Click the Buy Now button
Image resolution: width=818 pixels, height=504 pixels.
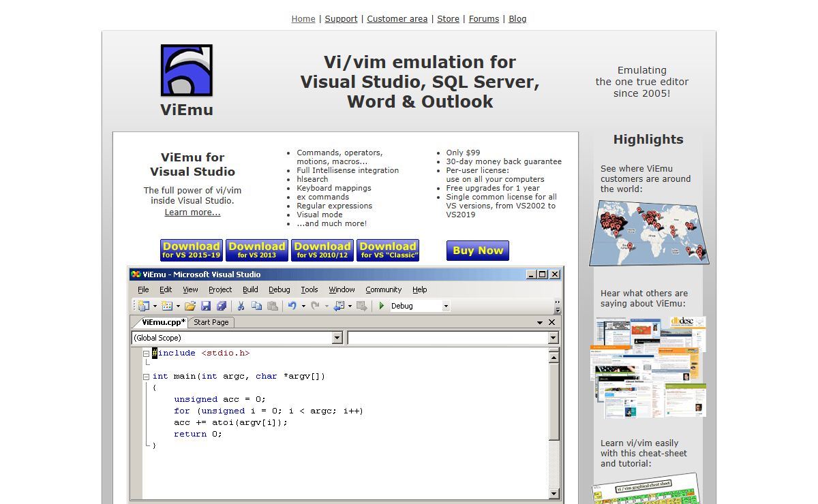tap(478, 250)
